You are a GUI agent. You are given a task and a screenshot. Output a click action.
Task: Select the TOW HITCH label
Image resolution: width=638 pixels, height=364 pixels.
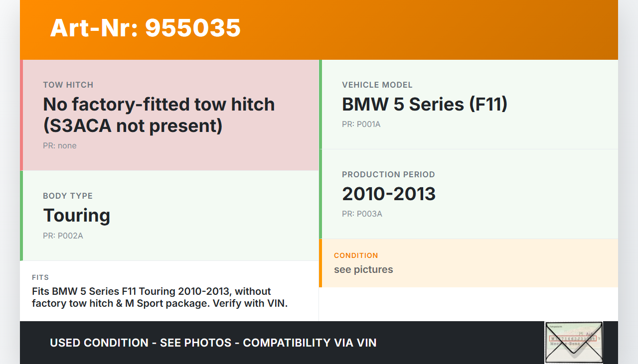point(68,85)
